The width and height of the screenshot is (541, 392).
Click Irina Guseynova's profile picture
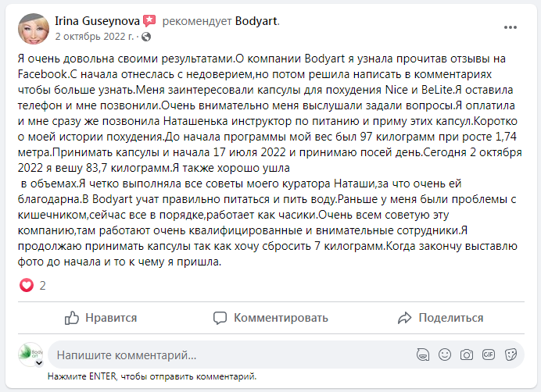pyautogui.click(x=32, y=28)
